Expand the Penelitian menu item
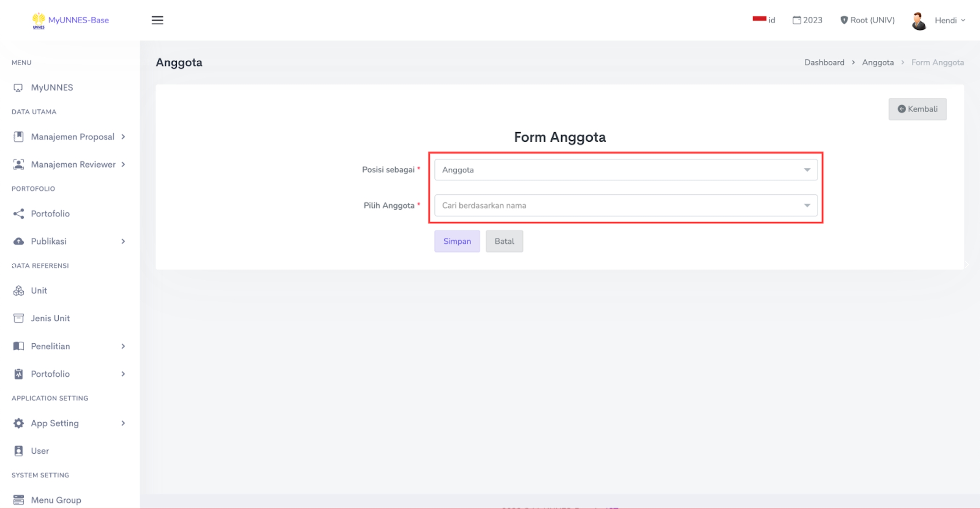980x509 pixels. (50, 346)
